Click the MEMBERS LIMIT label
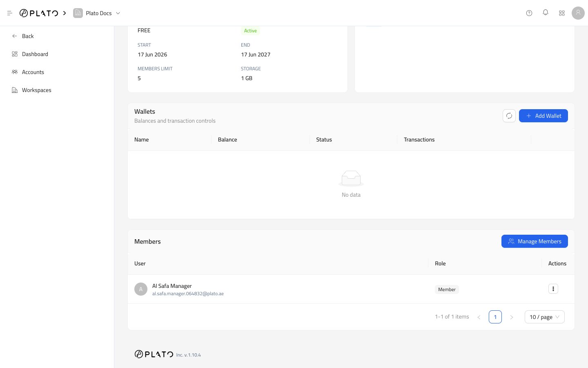 click(155, 69)
